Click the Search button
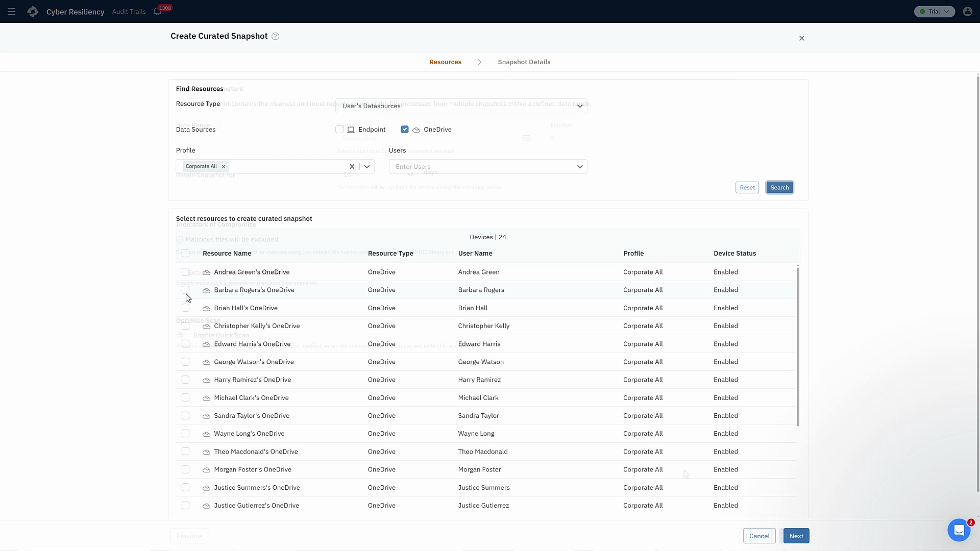Image resolution: width=980 pixels, height=551 pixels. tap(779, 188)
